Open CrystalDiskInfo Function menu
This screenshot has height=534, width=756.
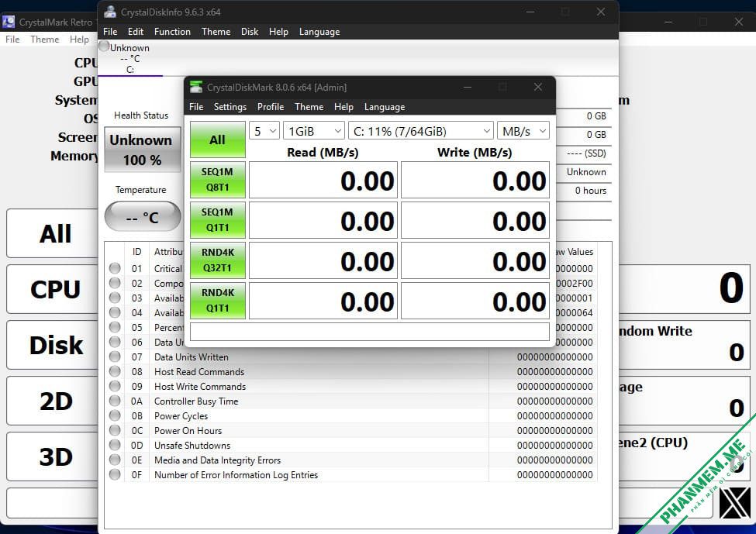tap(172, 32)
